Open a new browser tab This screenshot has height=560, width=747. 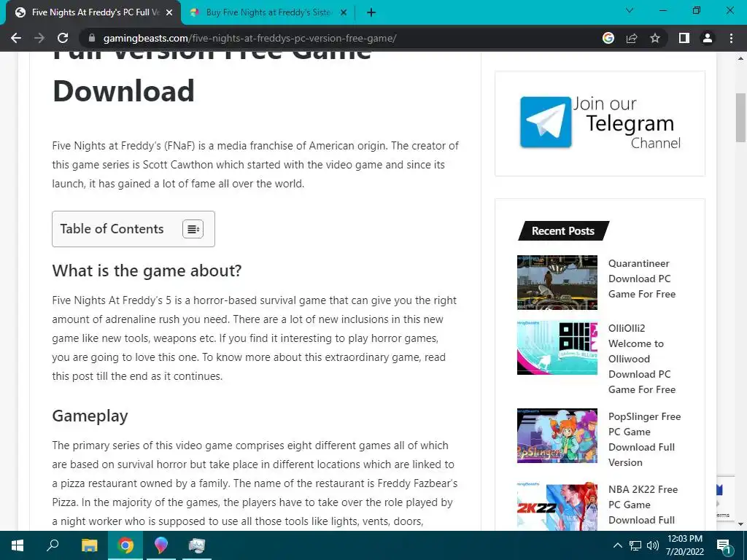point(371,12)
